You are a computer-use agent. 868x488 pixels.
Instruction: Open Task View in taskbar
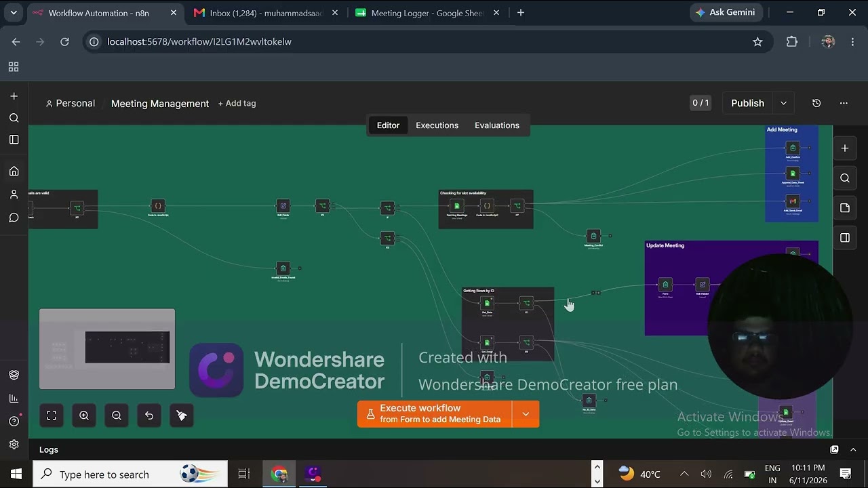click(244, 474)
